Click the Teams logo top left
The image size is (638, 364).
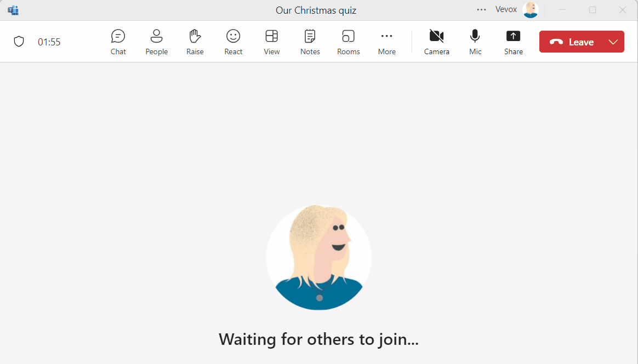pos(13,9)
